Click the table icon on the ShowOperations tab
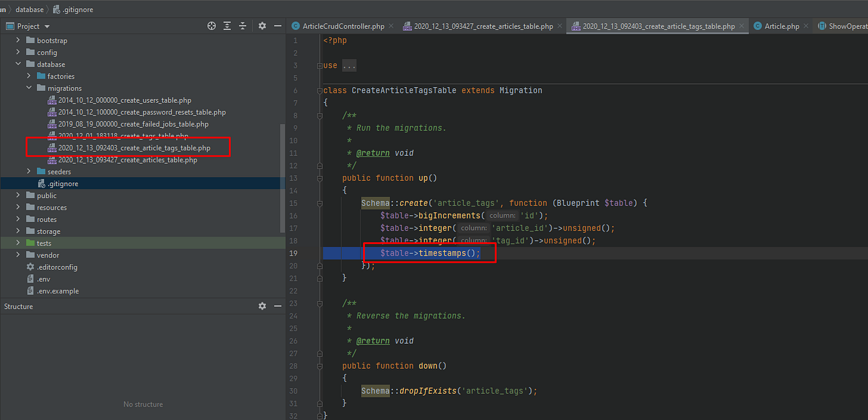Screen dimensions: 868x420 823,26
